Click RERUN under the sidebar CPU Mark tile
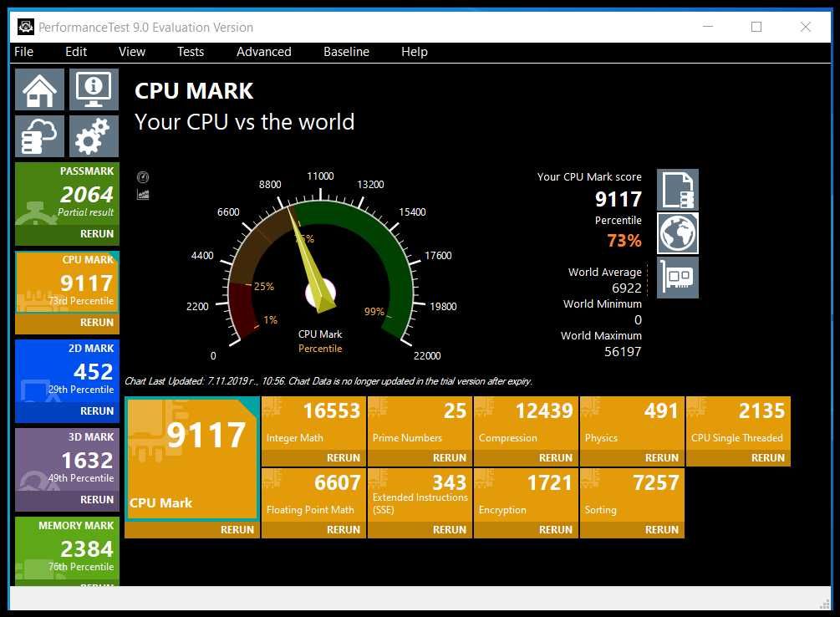This screenshot has height=617, width=840. [x=97, y=322]
